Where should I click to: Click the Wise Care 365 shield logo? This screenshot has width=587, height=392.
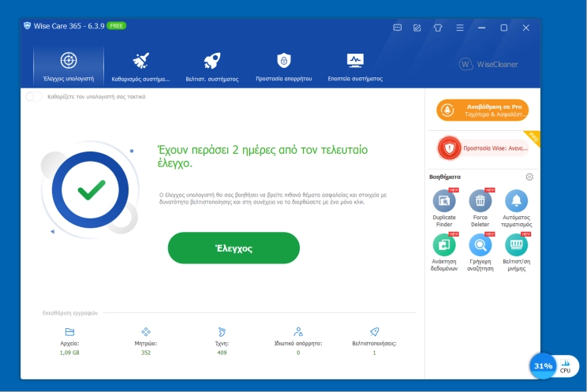pyautogui.click(x=27, y=26)
